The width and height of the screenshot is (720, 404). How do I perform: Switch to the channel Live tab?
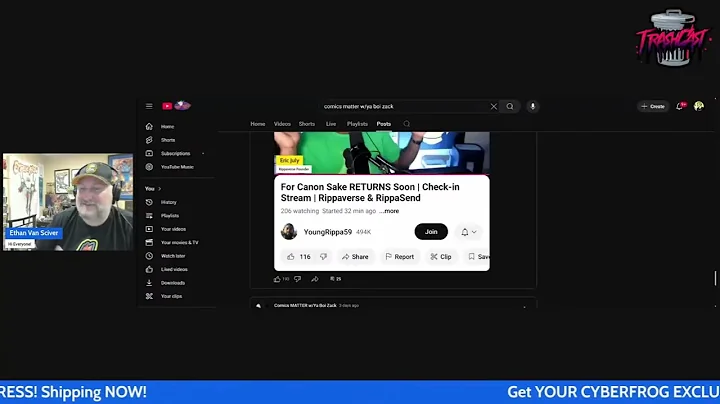click(331, 124)
